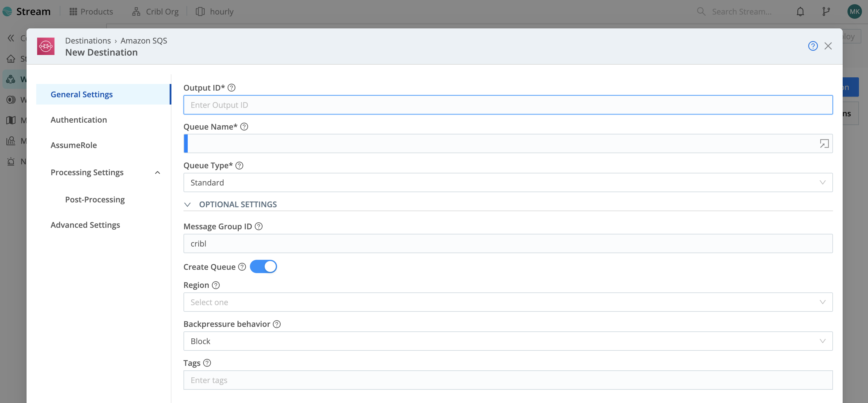Open the Advanced Settings section
The height and width of the screenshot is (403, 868).
(x=85, y=224)
